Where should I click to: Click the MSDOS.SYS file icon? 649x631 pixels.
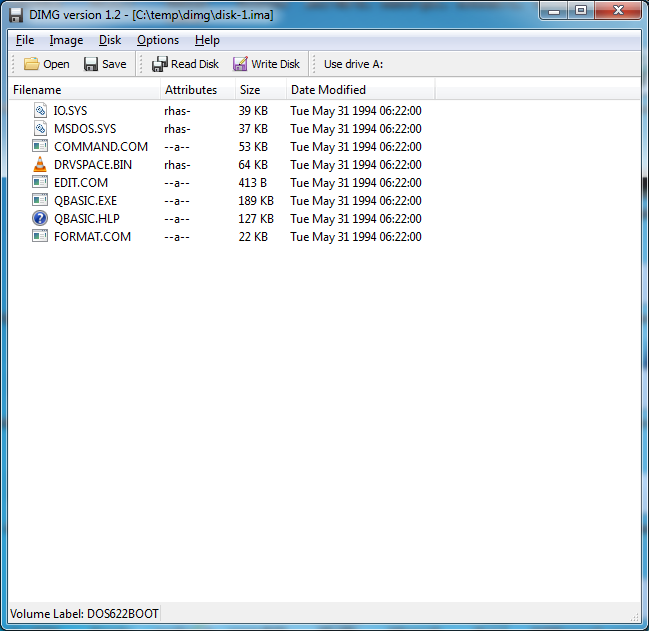(x=40, y=129)
